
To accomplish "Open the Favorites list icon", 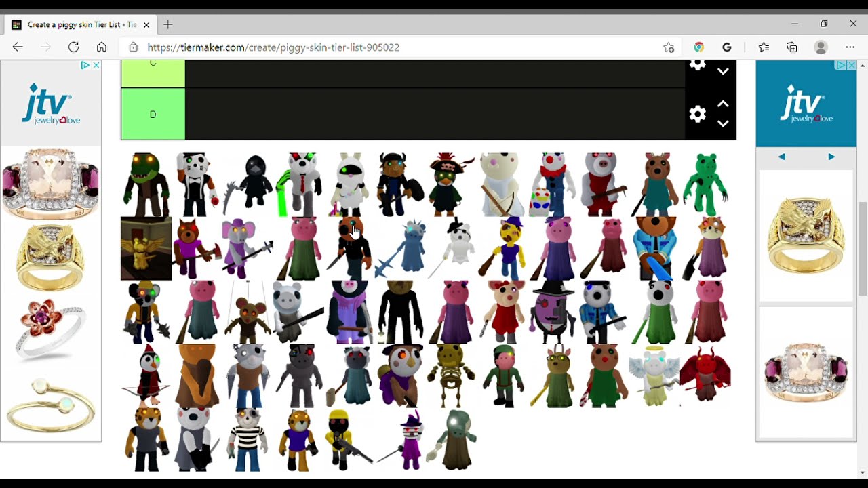I will pyautogui.click(x=764, y=47).
